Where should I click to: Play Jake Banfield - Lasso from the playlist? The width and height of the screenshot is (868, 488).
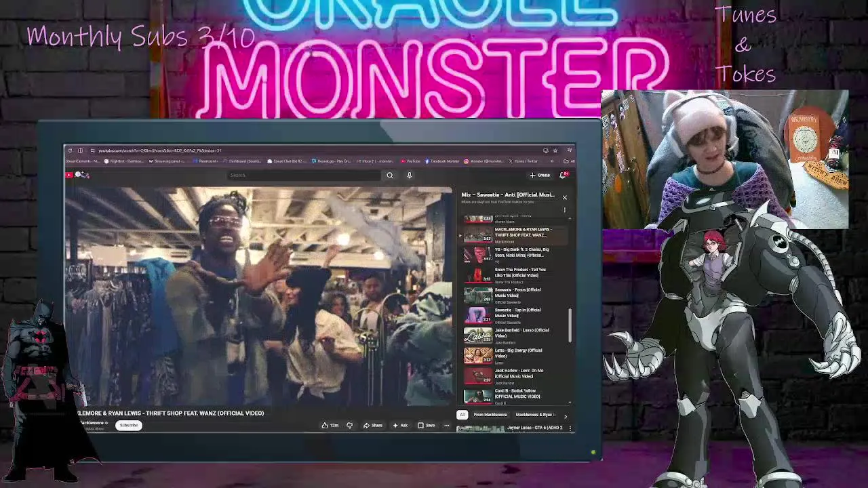coord(515,335)
